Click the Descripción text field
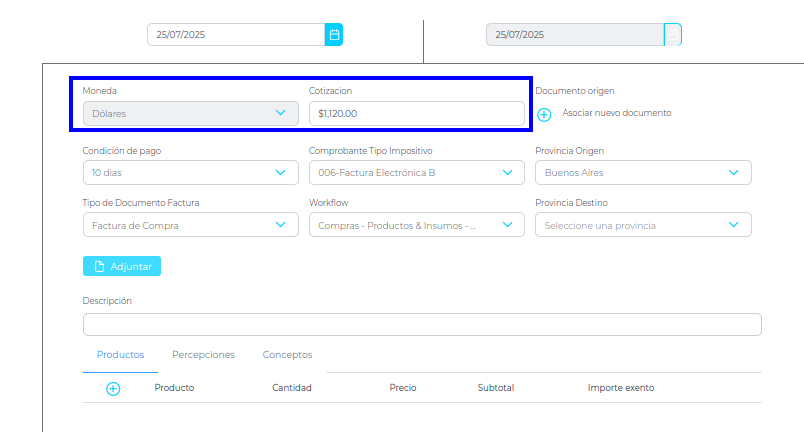The image size is (804, 432). (x=422, y=324)
